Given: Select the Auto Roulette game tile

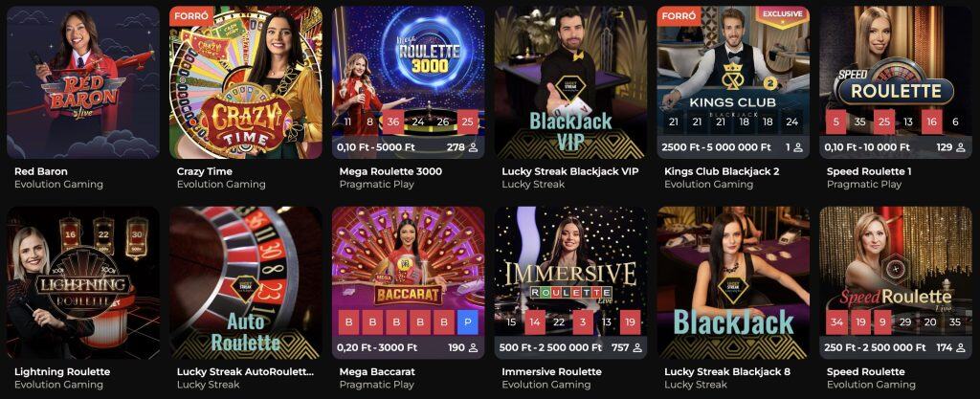Looking at the screenshot, I should click(x=246, y=283).
